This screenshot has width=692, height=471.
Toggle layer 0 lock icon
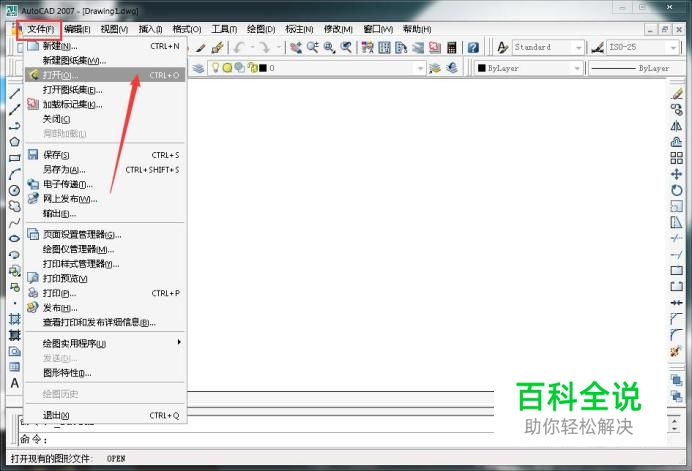pos(252,68)
